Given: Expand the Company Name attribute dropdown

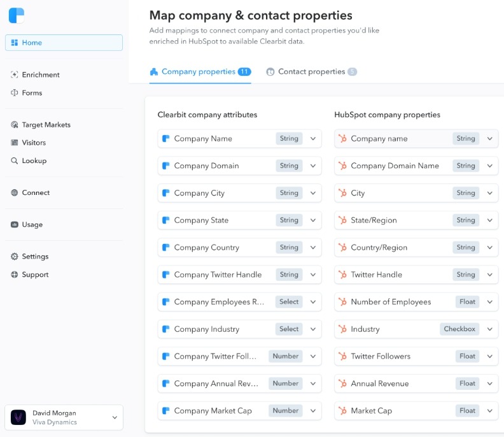Looking at the screenshot, I should pos(312,139).
